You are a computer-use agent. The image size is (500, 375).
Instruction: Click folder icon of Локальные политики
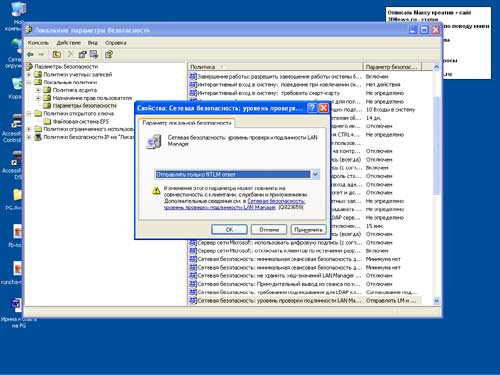(38, 82)
